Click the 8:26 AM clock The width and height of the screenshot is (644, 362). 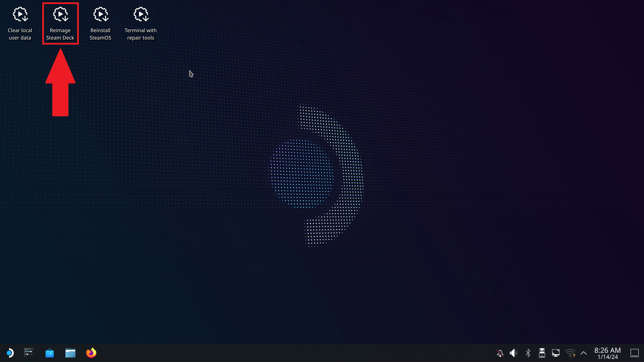point(607,350)
